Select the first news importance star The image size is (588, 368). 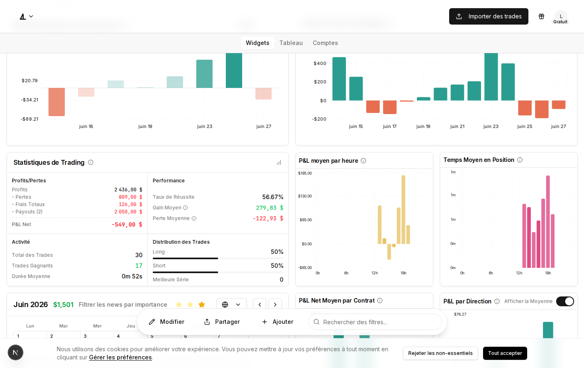(178, 305)
